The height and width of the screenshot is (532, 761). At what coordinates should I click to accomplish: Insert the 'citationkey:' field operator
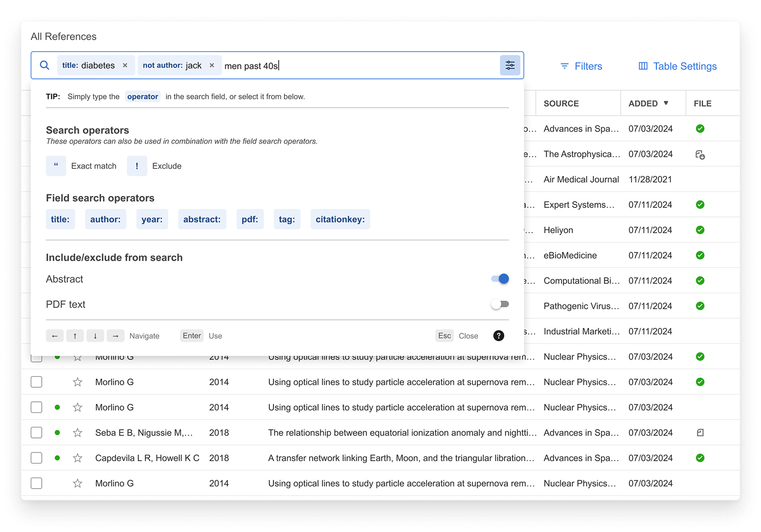(340, 219)
